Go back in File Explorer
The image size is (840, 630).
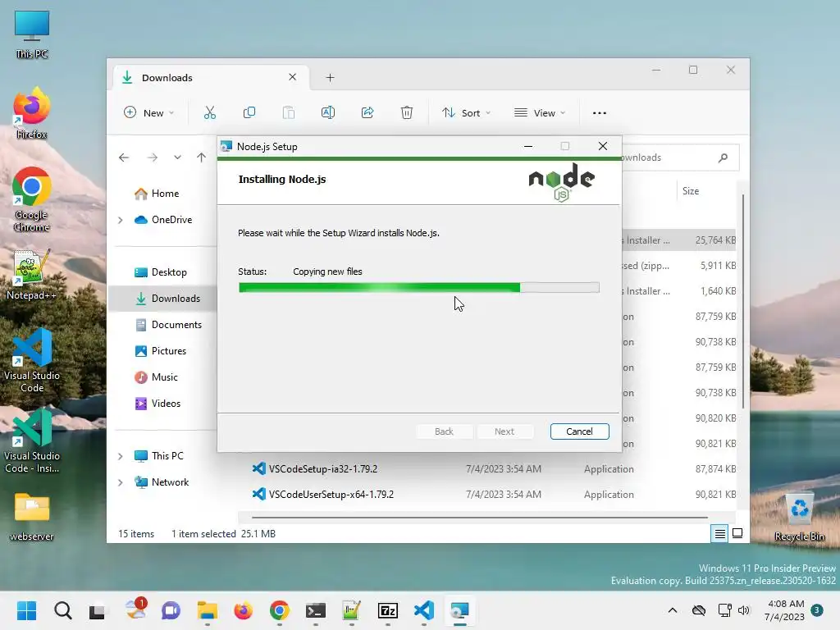(x=124, y=157)
